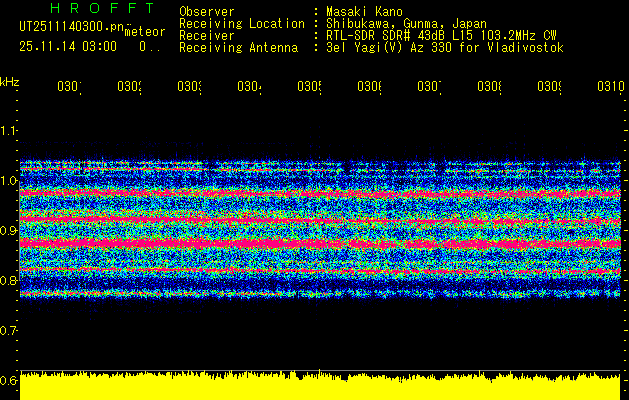Click the date 25.11.14 03:00
This screenshot has height=400, width=629.
[x=68, y=47]
